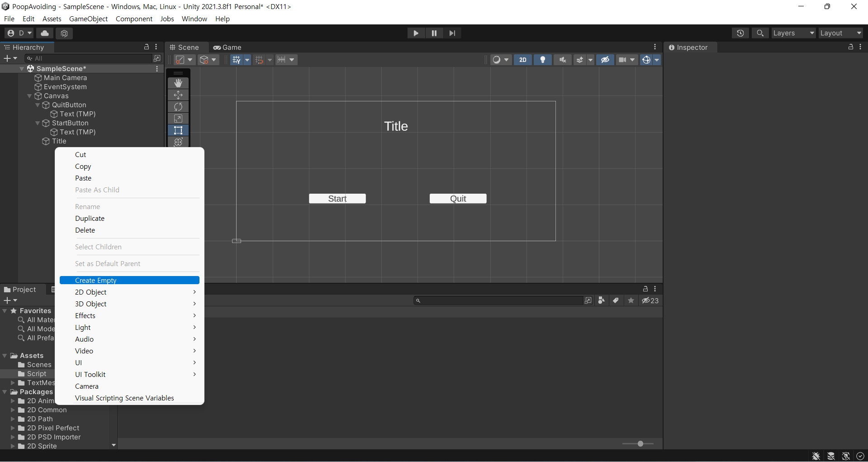868x462 pixels.
Task: Collapse the Canvas object
Action: (x=29, y=96)
